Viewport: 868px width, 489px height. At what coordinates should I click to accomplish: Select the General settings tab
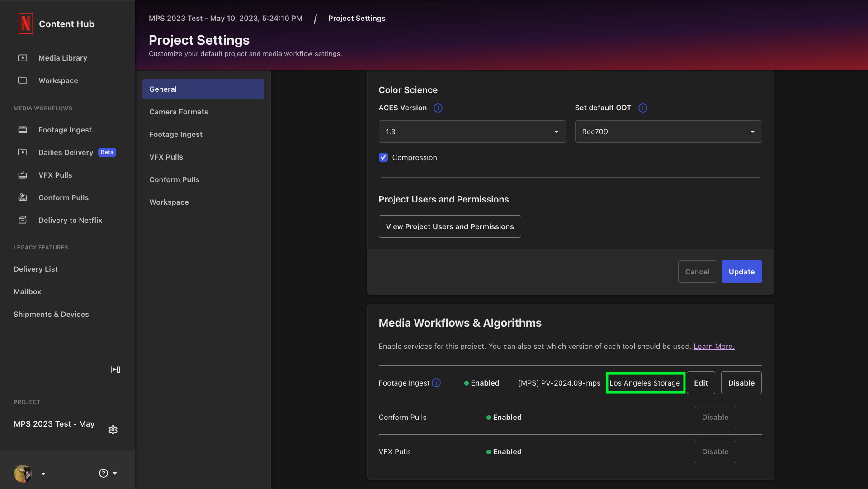click(x=203, y=89)
